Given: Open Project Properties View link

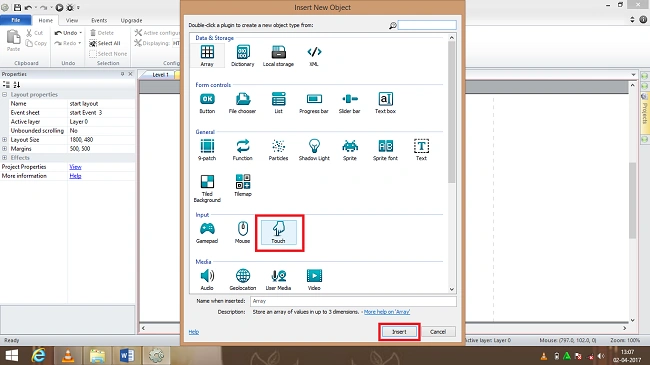Looking at the screenshot, I should (x=75, y=167).
